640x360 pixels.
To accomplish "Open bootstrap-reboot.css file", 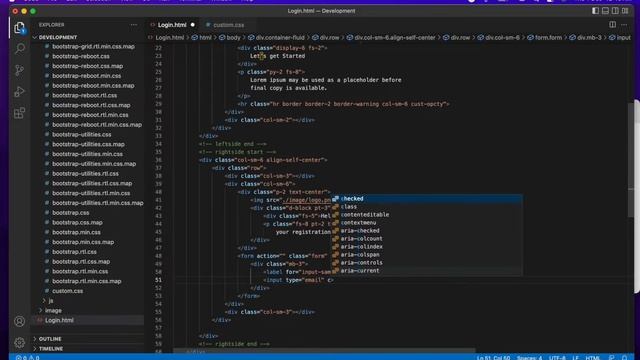I will coord(81,56).
